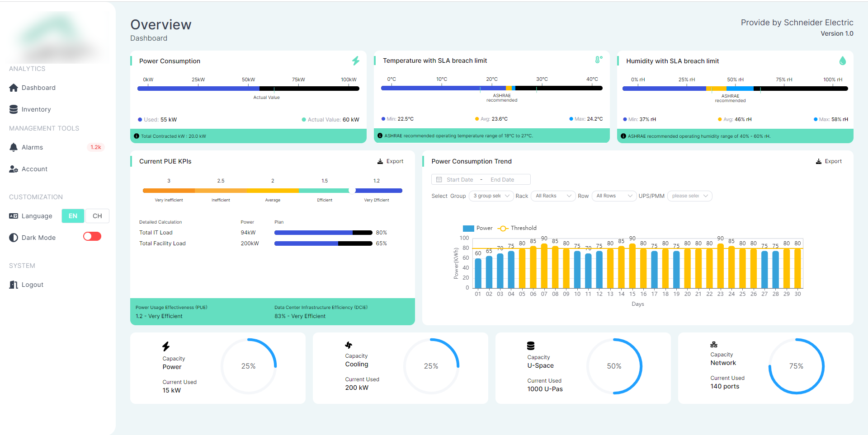The image size is (868, 435).
Task: Select EN as the interface language
Action: (73, 216)
